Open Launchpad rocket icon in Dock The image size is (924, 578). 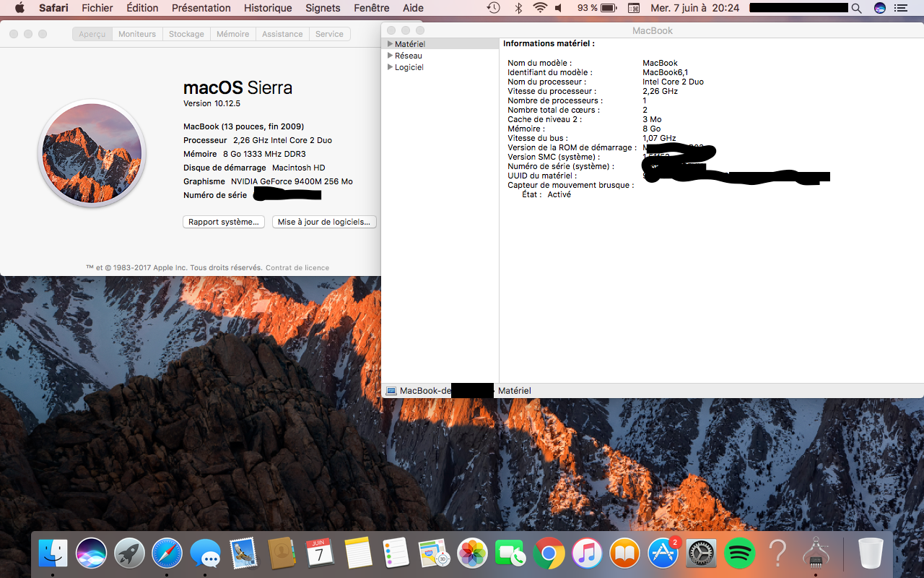(130, 554)
